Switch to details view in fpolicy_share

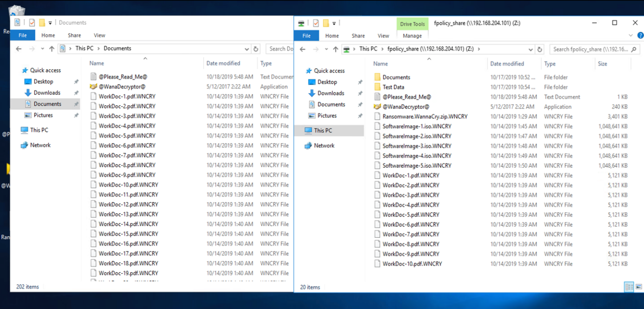pos(629,287)
